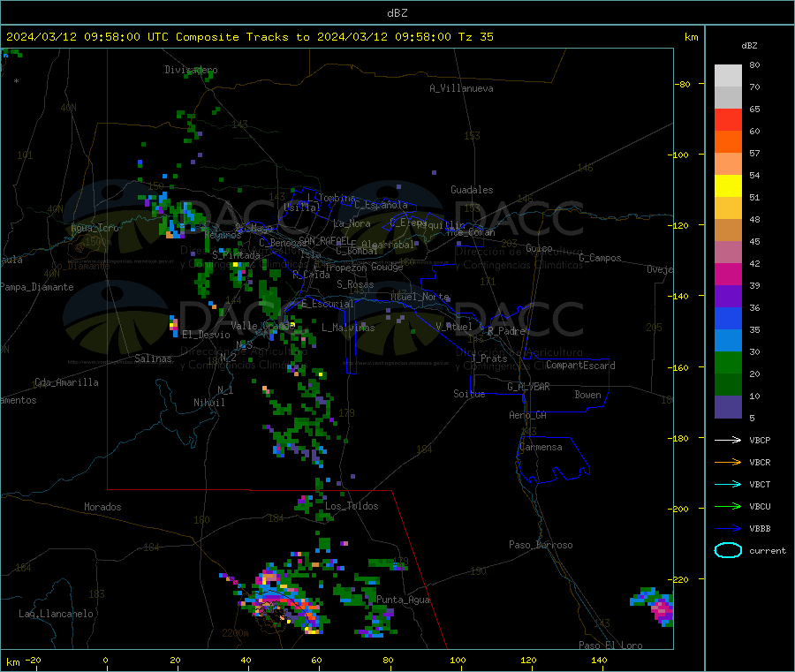Click the 'El_Desvio' map label

tap(206, 335)
